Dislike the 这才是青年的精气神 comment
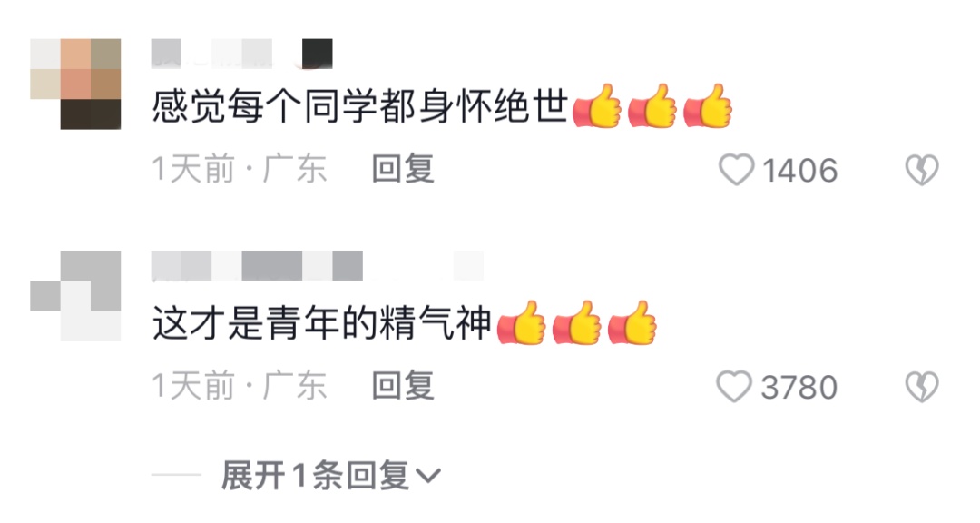 coord(922,387)
